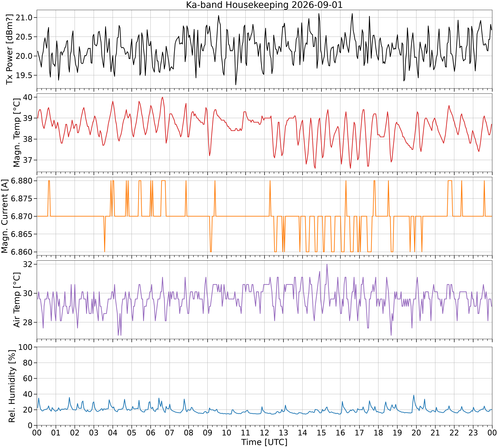
Task: Click the Time [UTC] x-axis label
Action: click(264, 442)
